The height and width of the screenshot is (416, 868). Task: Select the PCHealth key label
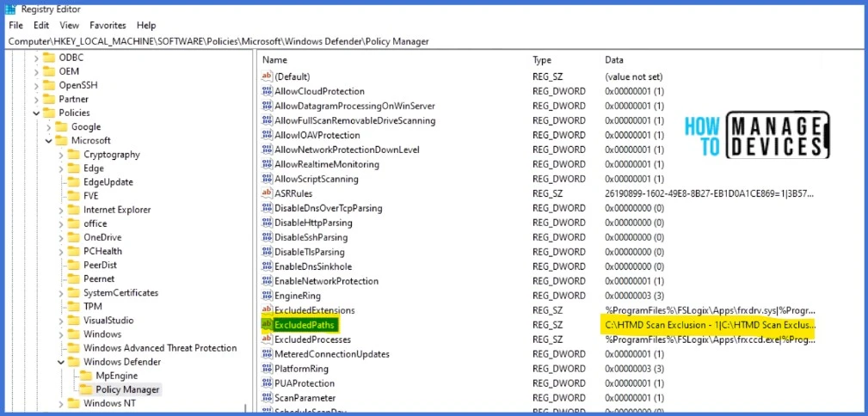click(102, 251)
